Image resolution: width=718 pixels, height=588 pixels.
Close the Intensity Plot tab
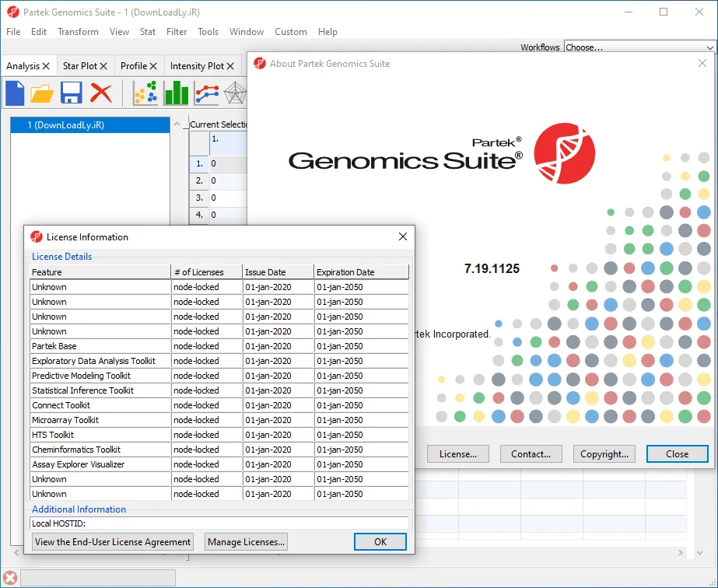230,66
